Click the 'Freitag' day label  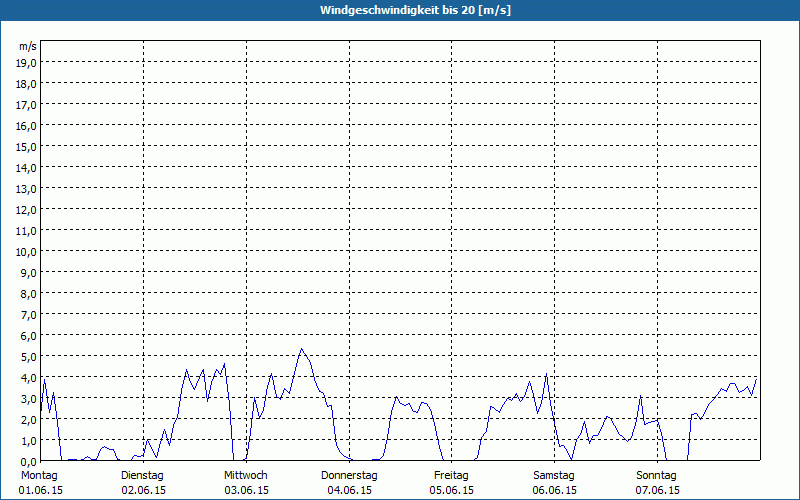(x=451, y=476)
